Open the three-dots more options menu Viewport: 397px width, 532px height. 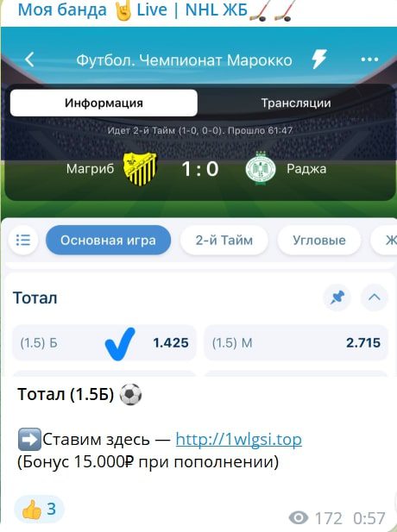tap(369, 59)
